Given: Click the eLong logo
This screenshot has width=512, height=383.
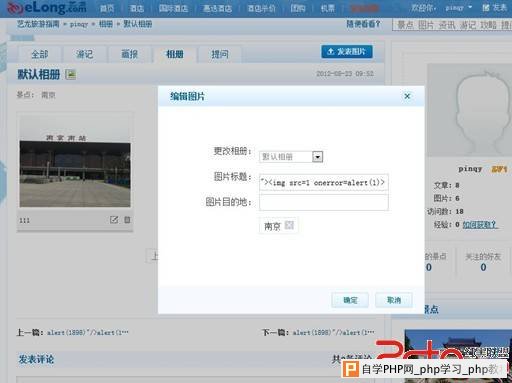Looking at the screenshot, I should 47,8.
